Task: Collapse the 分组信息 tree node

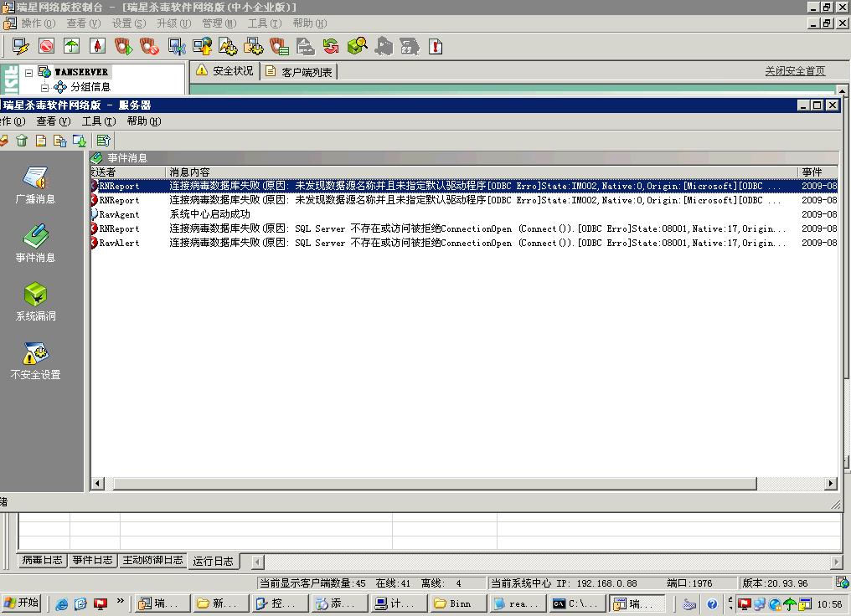Action: pyautogui.click(x=45, y=87)
